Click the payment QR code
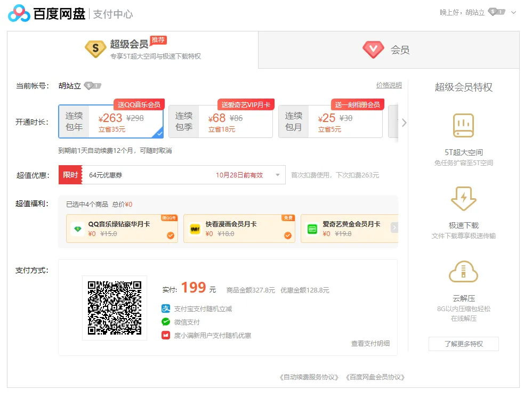Screen dimensions: 532x398 (x=115, y=308)
